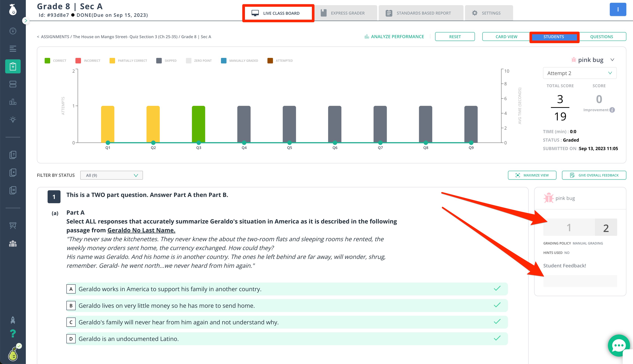Viewport: 633px width, 364px height.
Task: Click the presentation board sidebar icon
Action: (13, 226)
